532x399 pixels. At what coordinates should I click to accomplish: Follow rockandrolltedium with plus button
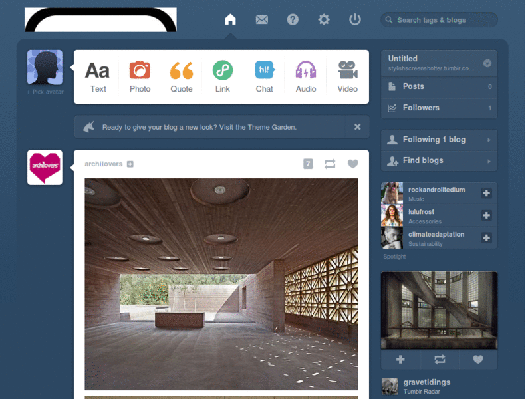coord(487,193)
